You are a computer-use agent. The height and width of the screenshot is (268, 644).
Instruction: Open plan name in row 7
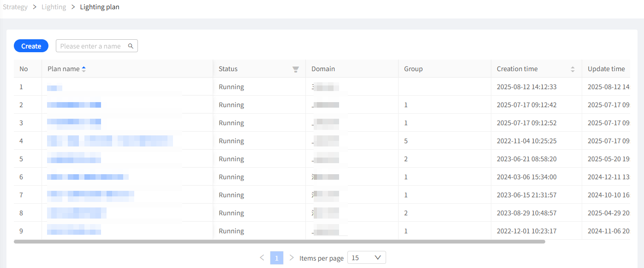[90, 195]
